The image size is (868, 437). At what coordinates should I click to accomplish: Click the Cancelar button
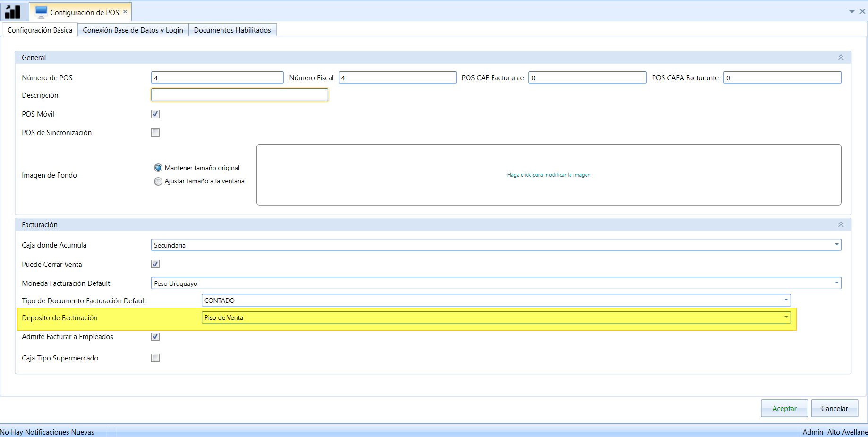(834, 408)
